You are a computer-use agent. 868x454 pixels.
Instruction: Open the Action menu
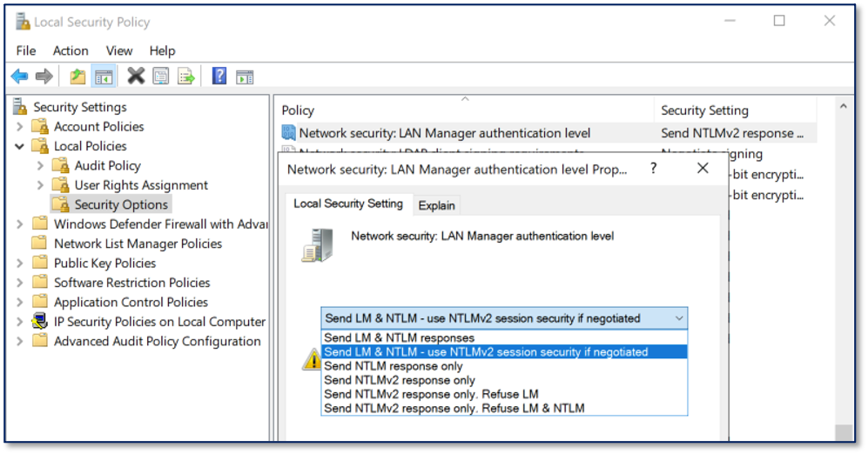[x=71, y=50]
